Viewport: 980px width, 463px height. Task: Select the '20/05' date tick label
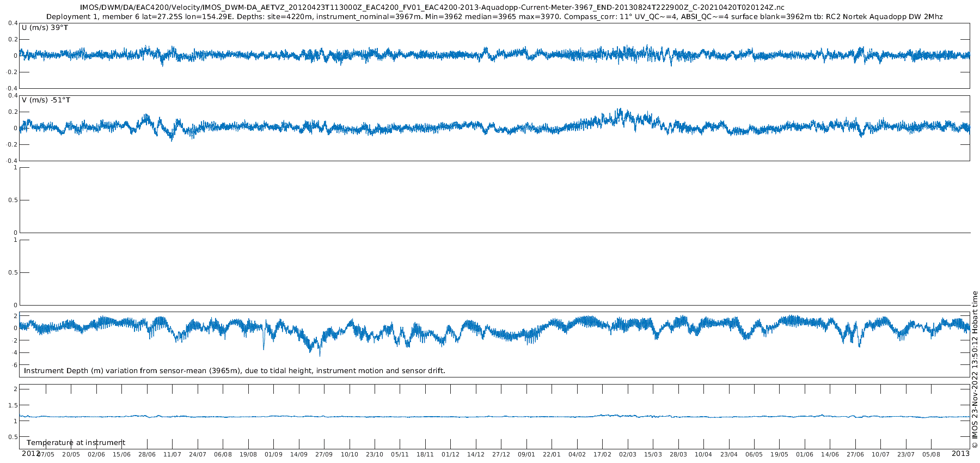pos(71,454)
